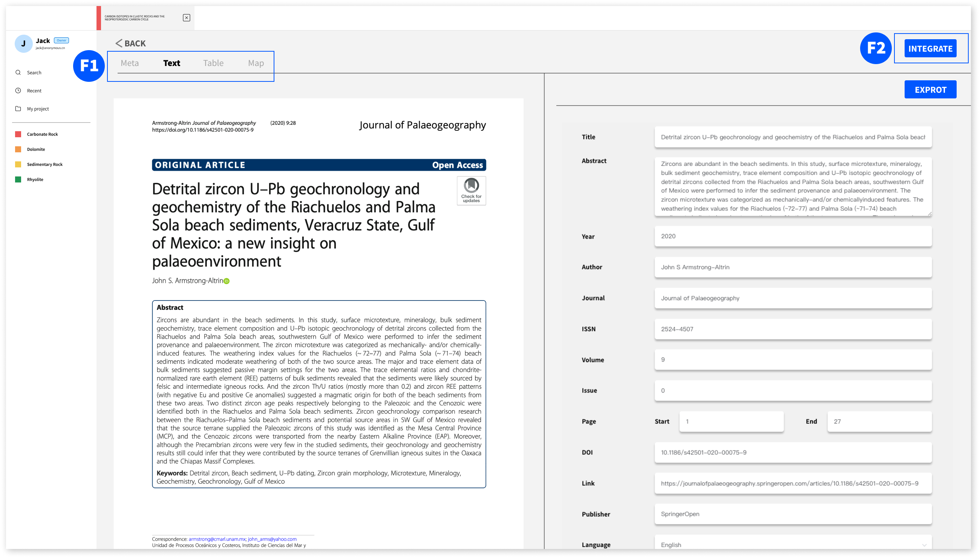The width and height of the screenshot is (980, 558).
Task: Select the green Rhyolite project
Action: coord(35,179)
